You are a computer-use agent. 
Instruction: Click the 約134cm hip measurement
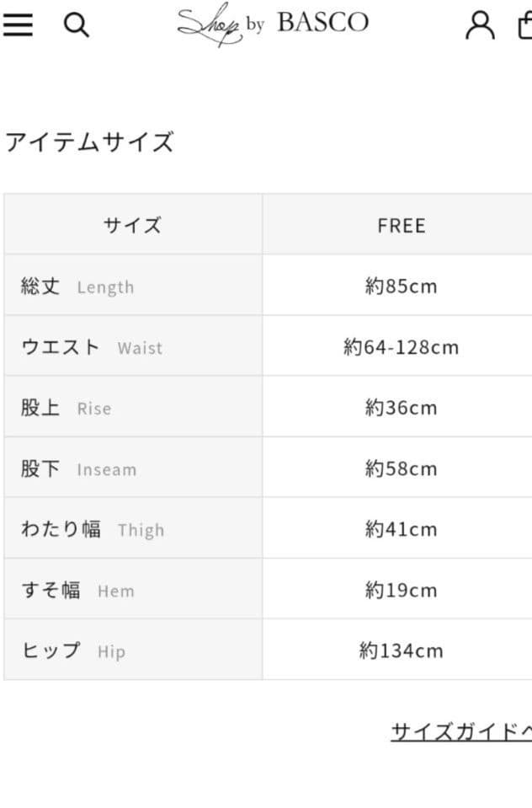click(401, 650)
